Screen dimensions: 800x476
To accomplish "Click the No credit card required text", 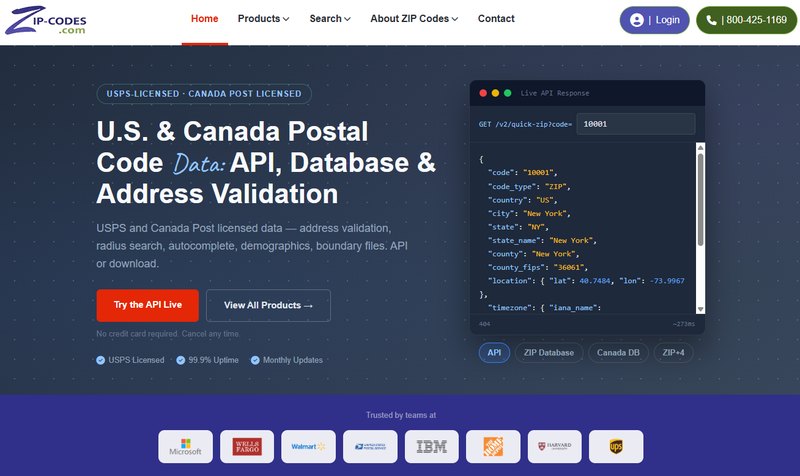I will coord(168,334).
